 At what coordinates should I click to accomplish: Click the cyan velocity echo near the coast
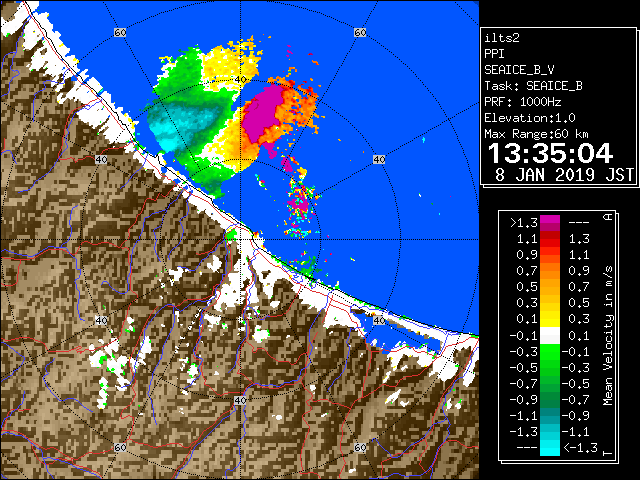pyautogui.click(x=171, y=127)
